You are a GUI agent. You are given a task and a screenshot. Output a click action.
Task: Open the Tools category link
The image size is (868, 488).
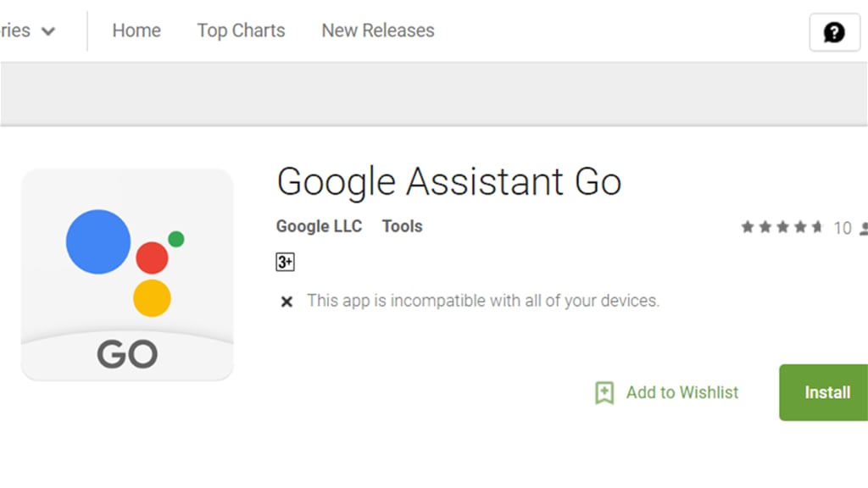pyautogui.click(x=401, y=226)
